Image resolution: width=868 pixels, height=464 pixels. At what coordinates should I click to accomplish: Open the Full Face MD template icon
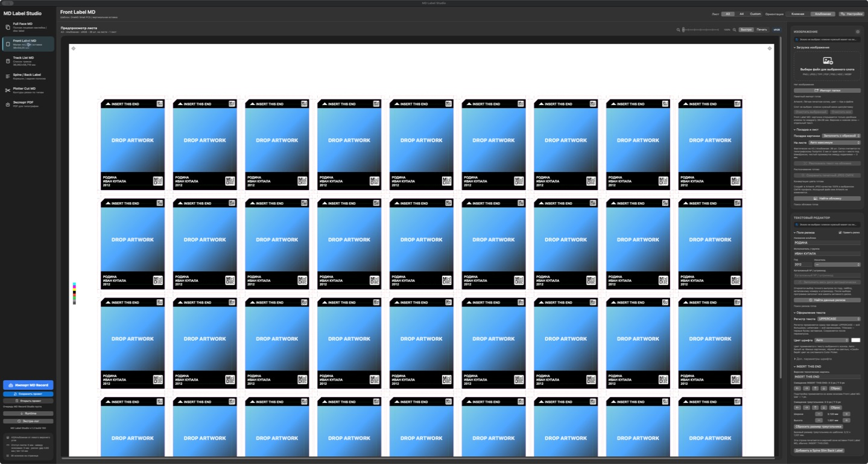tap(7, 27)
